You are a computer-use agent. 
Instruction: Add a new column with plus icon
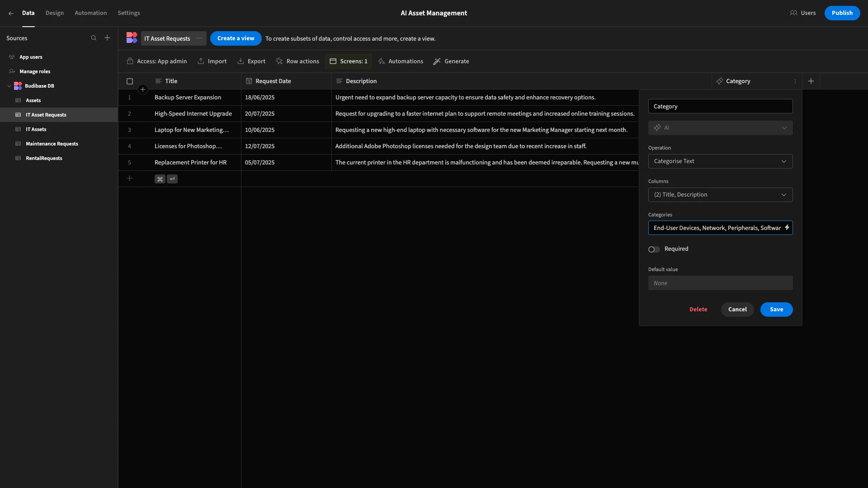coord(811,81)
